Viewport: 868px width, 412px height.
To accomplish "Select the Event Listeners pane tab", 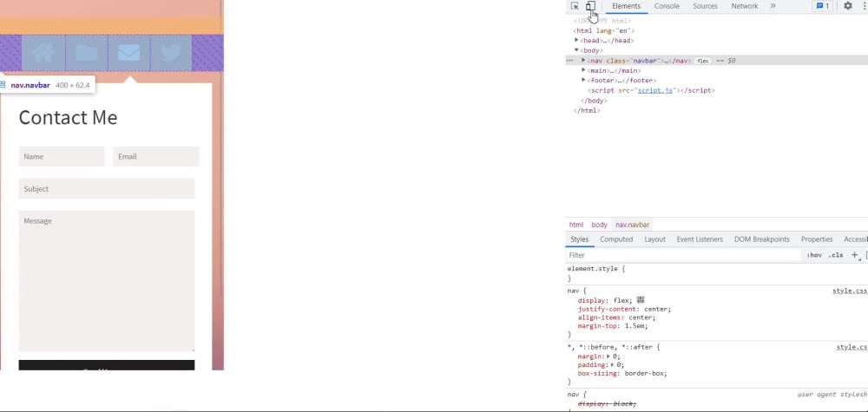I will click(x=700, y=239).
